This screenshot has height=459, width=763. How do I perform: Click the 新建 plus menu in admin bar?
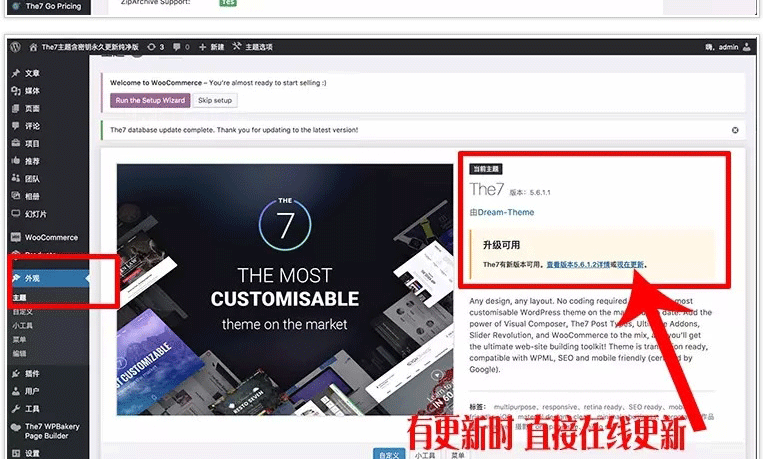[212, 47]
